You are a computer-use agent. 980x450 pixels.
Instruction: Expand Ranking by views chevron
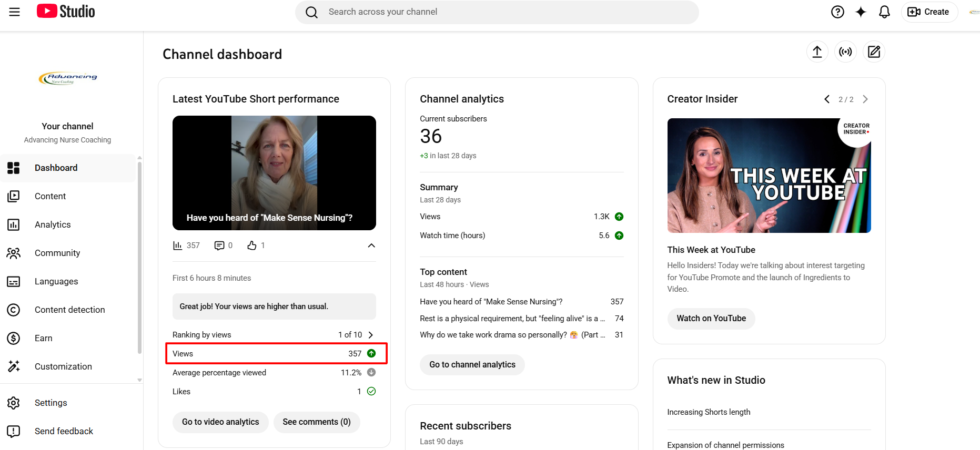371,335
